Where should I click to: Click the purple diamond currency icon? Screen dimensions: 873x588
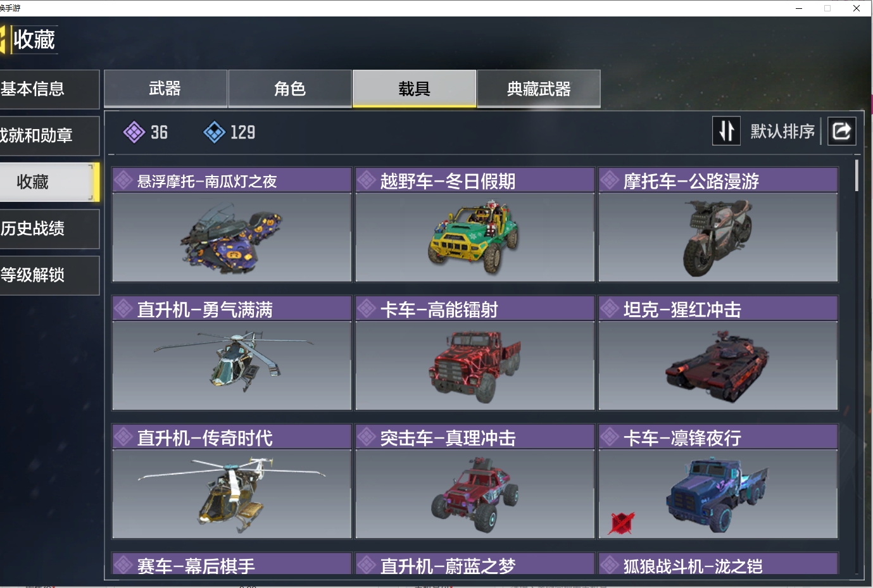click(134, 132)
